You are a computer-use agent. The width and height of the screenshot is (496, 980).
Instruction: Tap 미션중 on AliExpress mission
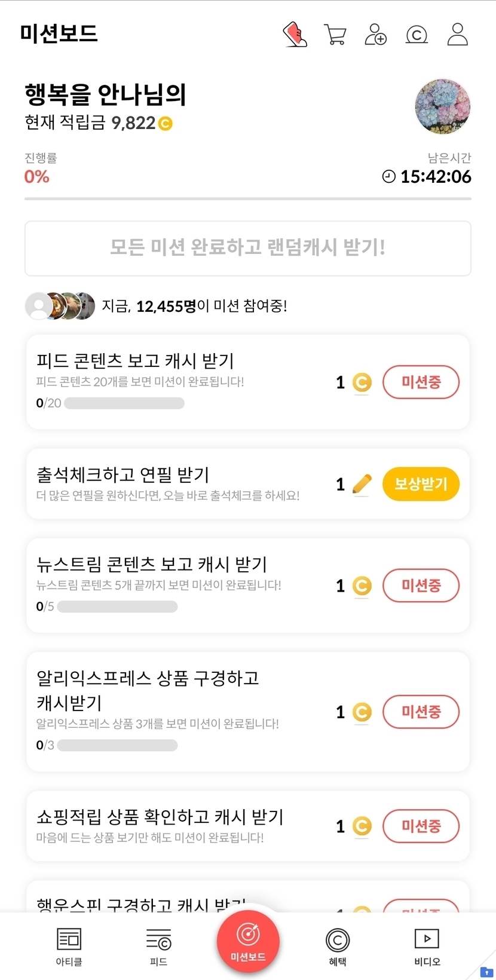(421, 712)
